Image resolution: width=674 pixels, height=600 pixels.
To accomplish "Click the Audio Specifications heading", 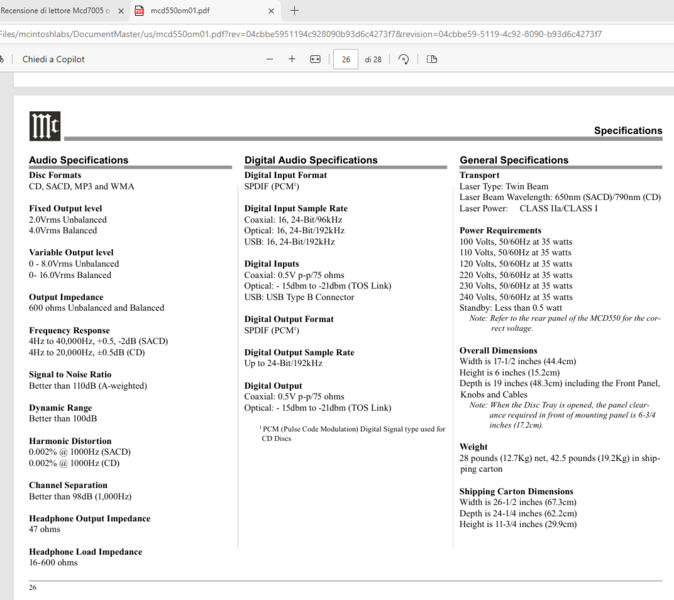I will (x=78, y=160).
